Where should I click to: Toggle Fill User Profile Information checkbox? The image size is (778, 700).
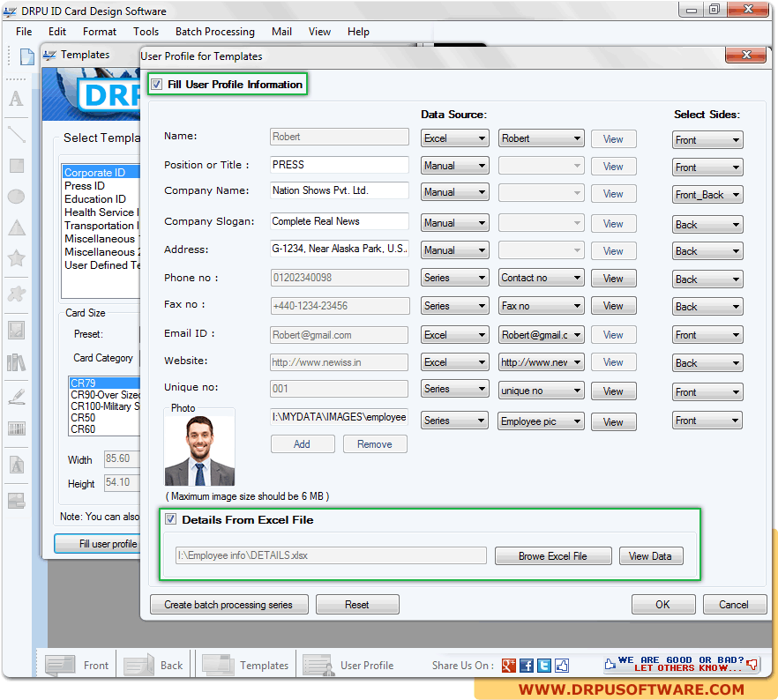click(157, 85)
